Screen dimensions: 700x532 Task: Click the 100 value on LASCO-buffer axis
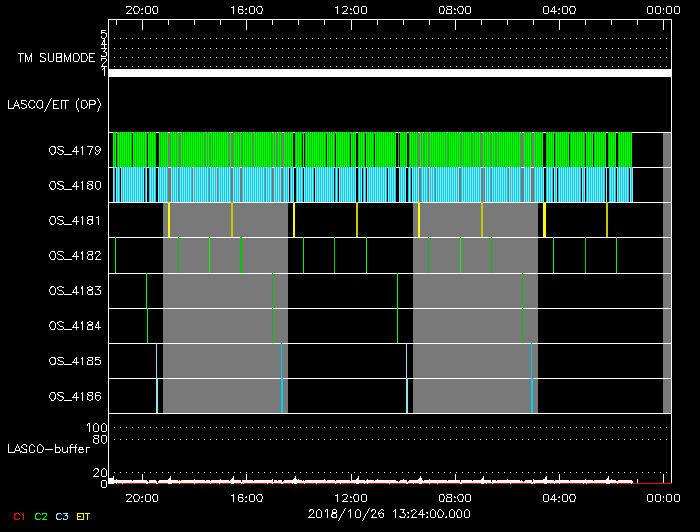98,429
